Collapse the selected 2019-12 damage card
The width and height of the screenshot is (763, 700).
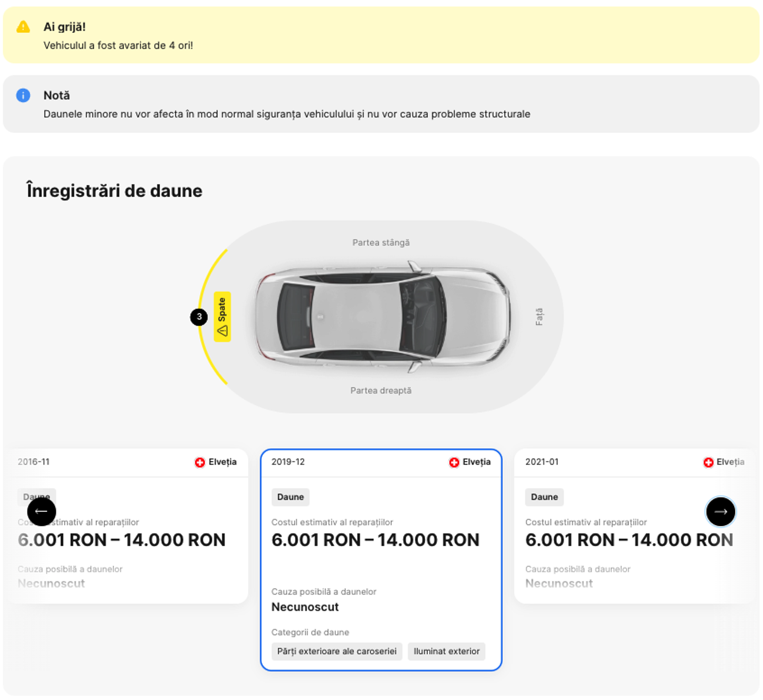[x=380, y=564]
